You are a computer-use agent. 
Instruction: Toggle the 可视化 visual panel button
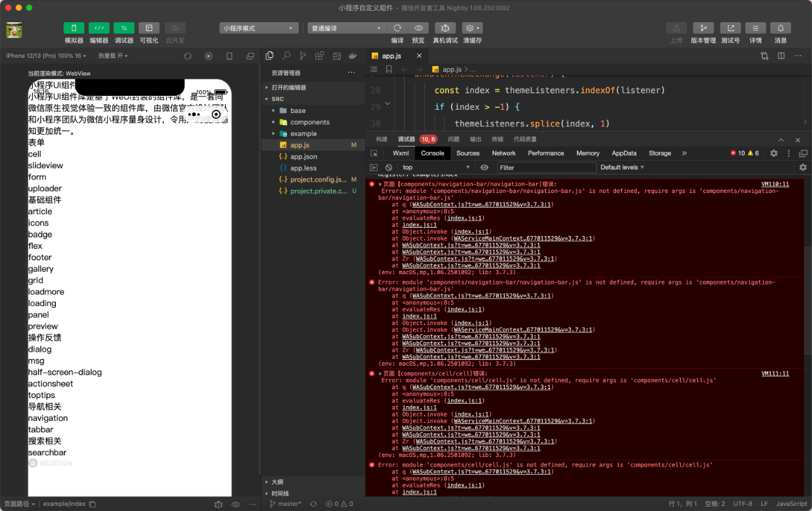(149, 28)
